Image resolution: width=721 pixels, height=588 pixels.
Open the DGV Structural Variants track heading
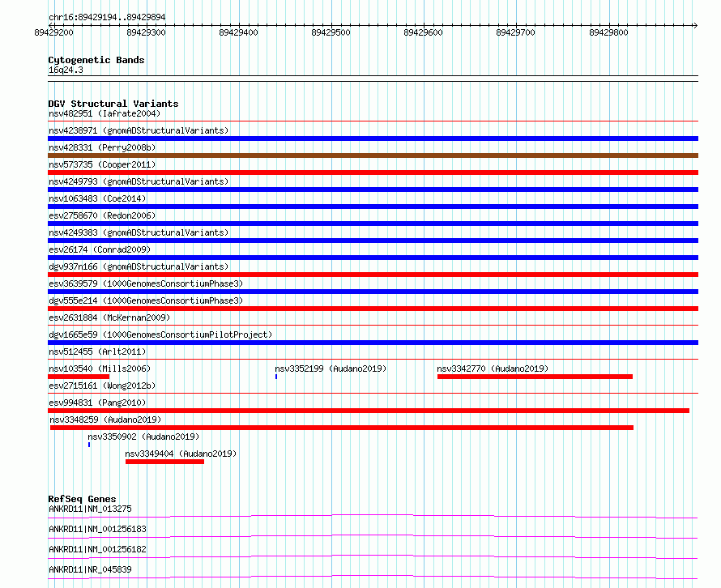[x=113, y=104]
